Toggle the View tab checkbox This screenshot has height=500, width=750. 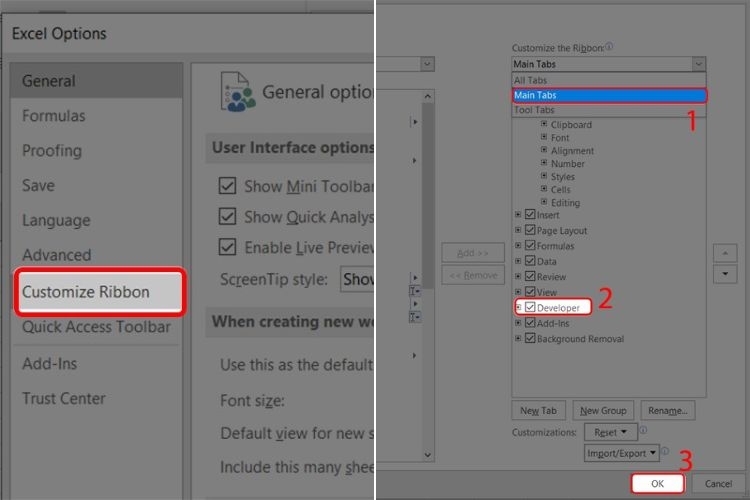coord(530,291)
